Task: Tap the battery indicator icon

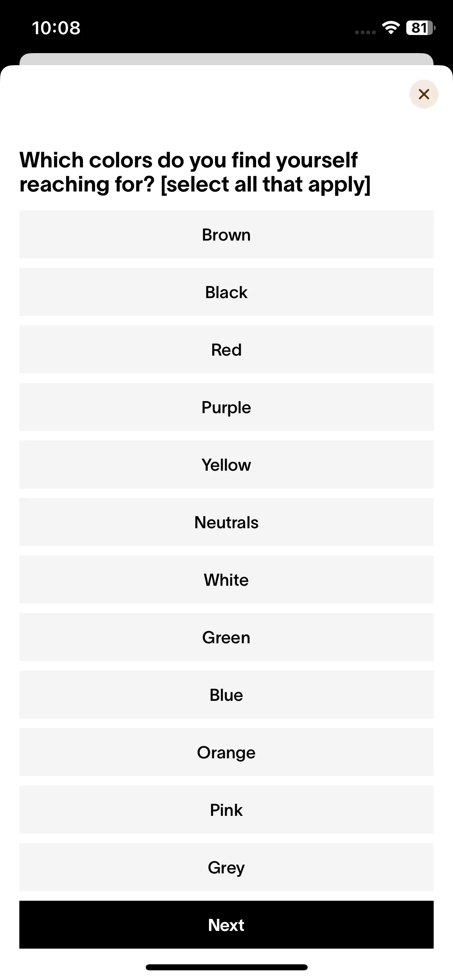Action: (x=421, y=28)
